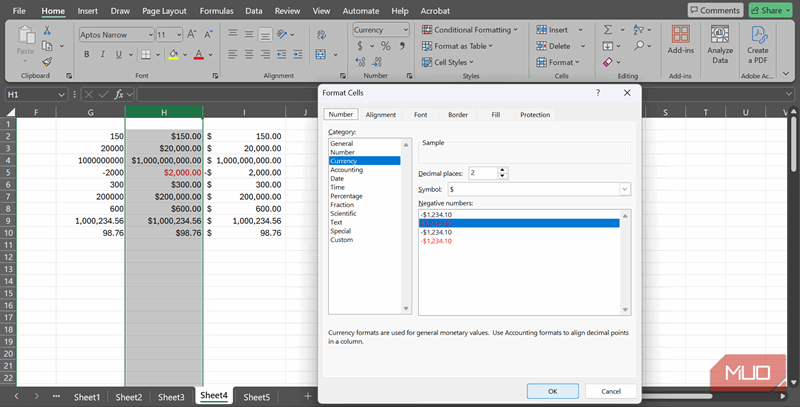Viewport: 800px width, 407px height.
Task: Open the Formulas ribbon tab
Action: click(x=216, y=11)
